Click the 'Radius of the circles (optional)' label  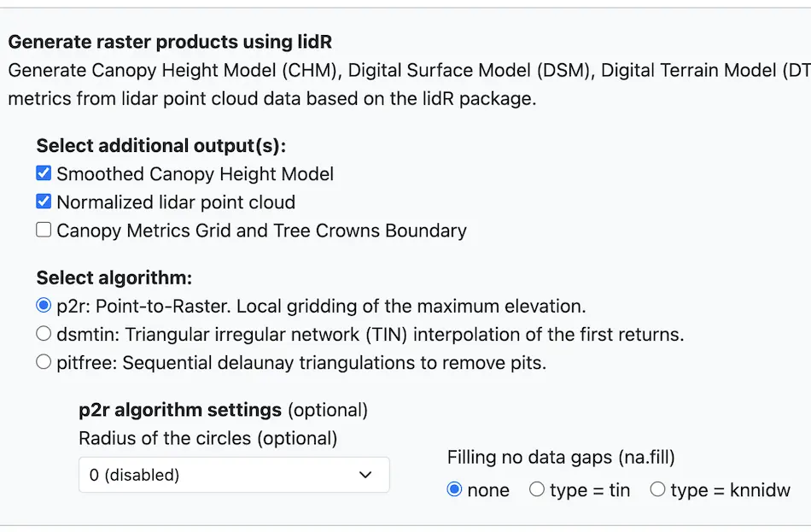click(207, 439)
